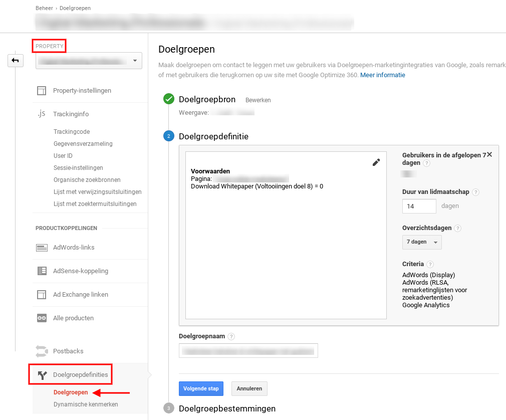Click the Doelgroepbestemmingen heading
506x420 pixels.
pyautogui.click(x=227, y=408)
